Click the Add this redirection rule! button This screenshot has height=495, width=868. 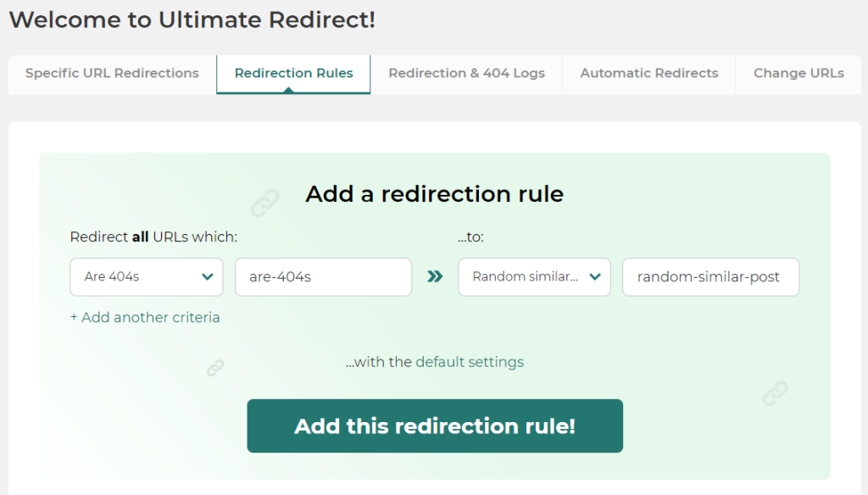(x=435, y=425)
